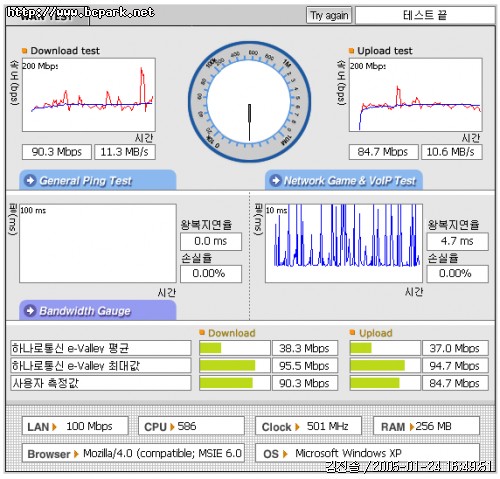The height and width of the screenshot is (479, 500).
Task: Click the orange marker beside Upload test
Action: click(351, 51)
